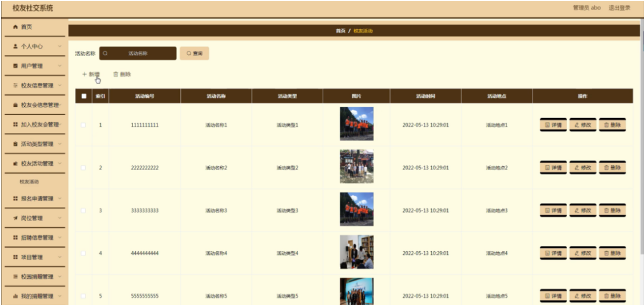Click the plus icon of 新增
Screen dimensions: 644x305
tap(84, 75)
